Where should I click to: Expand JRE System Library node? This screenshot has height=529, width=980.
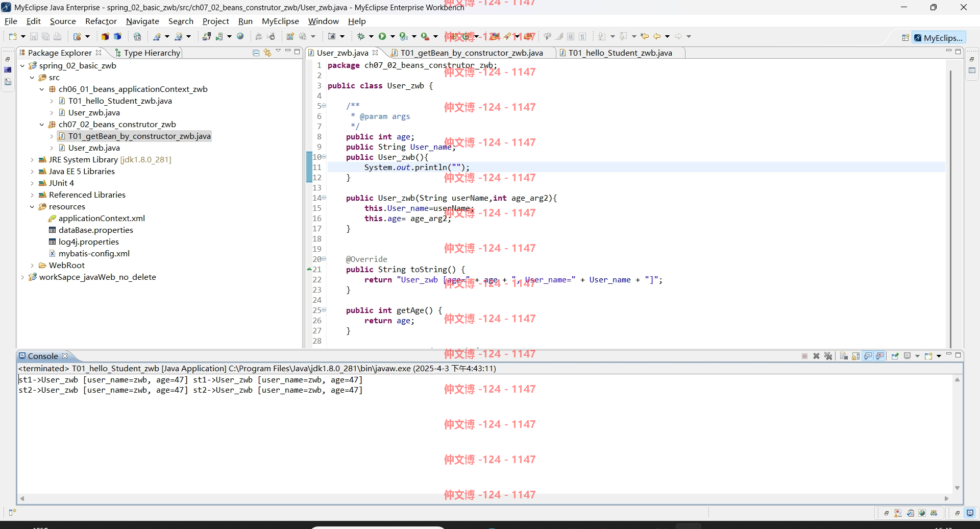click(32, 159)
